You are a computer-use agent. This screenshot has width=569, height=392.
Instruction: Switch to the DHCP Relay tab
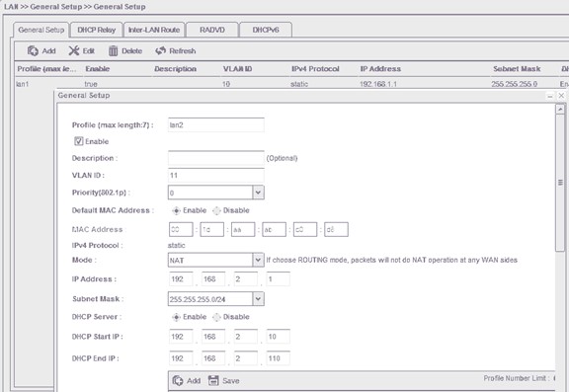tap(96, 30)
